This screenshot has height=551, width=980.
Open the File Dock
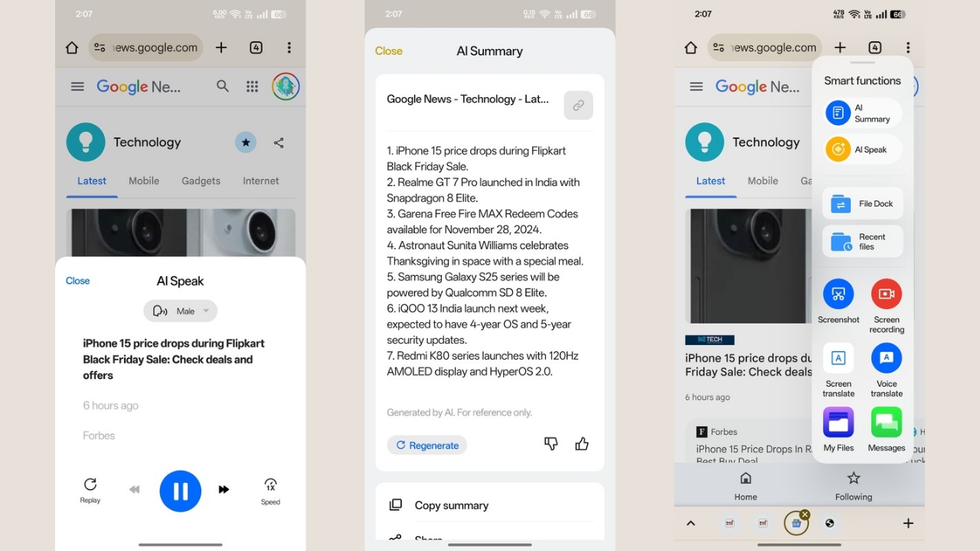(x=863, y=203)
